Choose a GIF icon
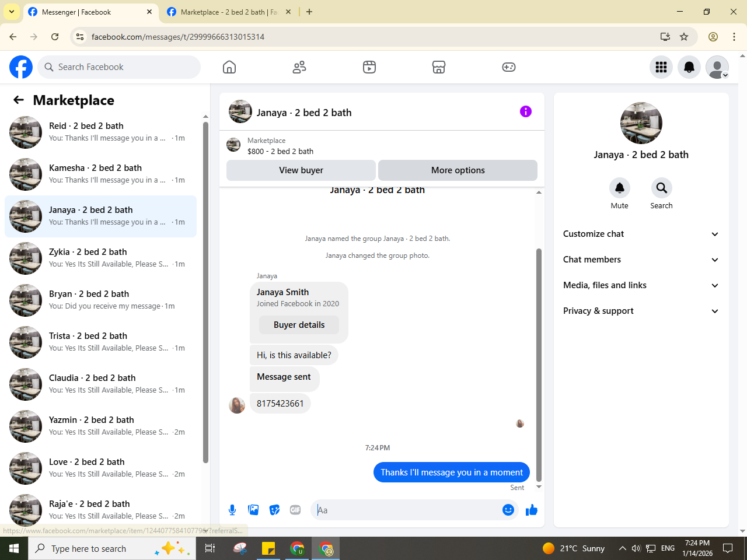The image size is (747, 560). click(x=295, y=510)
